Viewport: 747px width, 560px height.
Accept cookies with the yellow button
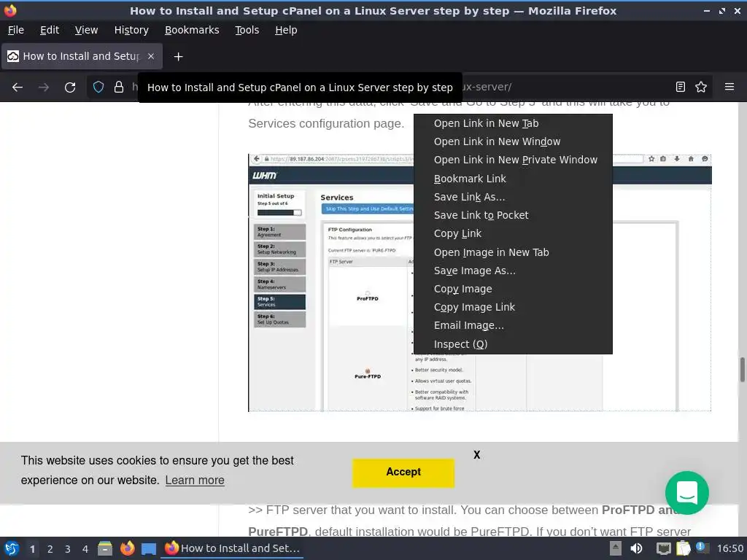tap(403, 472)
